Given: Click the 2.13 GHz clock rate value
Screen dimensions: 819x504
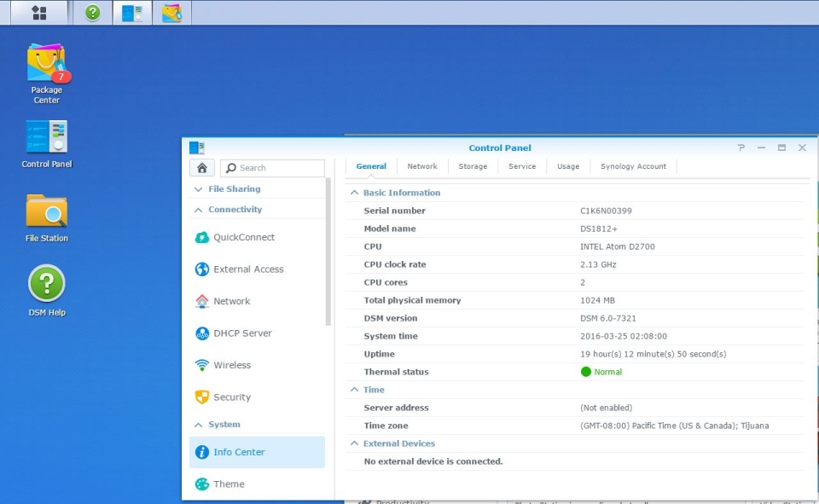Looking at the screenshot, I should 598,264.
